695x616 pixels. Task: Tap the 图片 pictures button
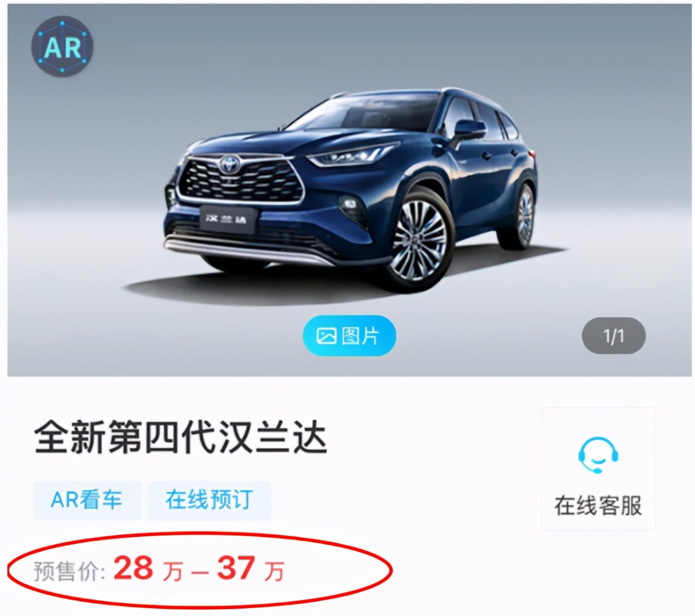(349, 336)
